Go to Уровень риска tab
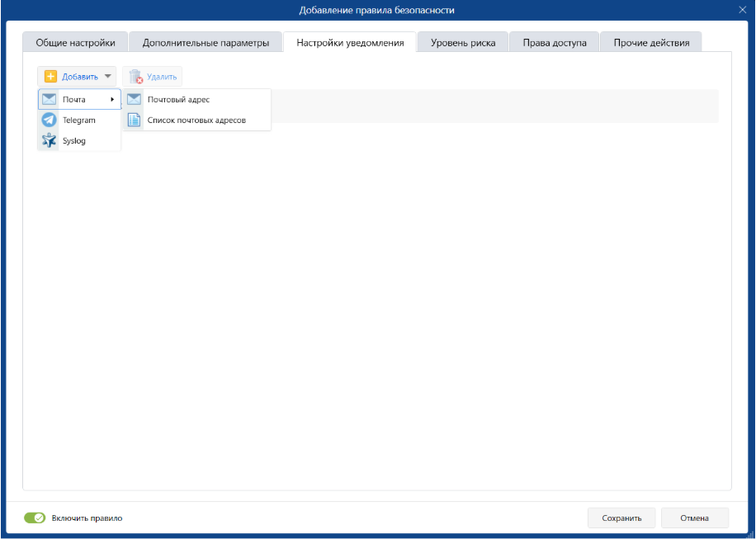The image size is (756, 539). coord(463,43)
